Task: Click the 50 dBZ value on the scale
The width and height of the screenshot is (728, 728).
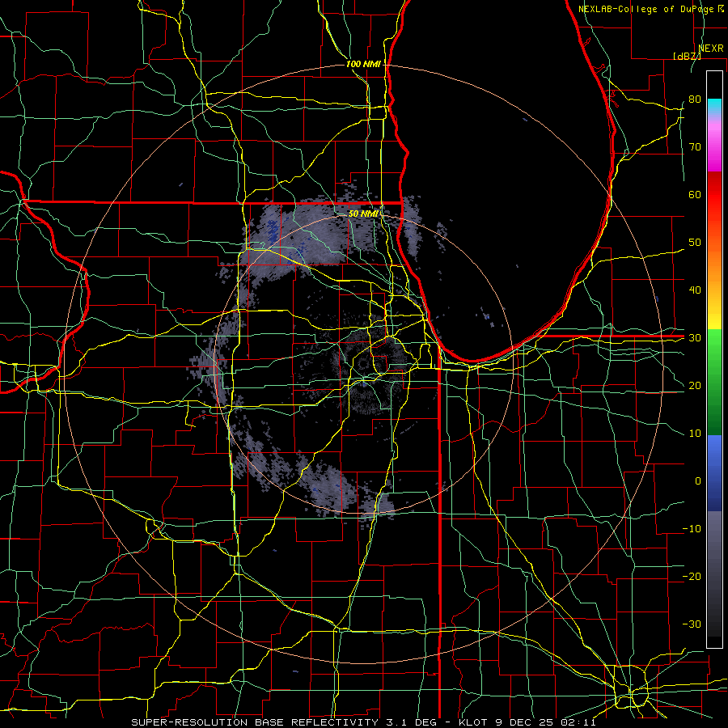Action: (x=695, y=243)
